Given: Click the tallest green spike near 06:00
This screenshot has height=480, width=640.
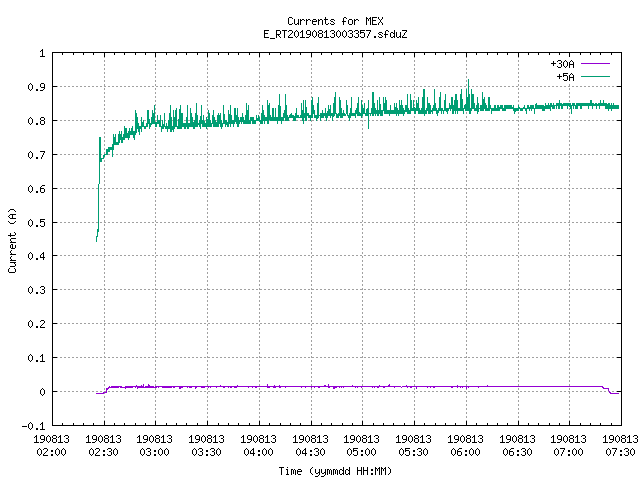Looking at the screenshot, I should (468, 92).
